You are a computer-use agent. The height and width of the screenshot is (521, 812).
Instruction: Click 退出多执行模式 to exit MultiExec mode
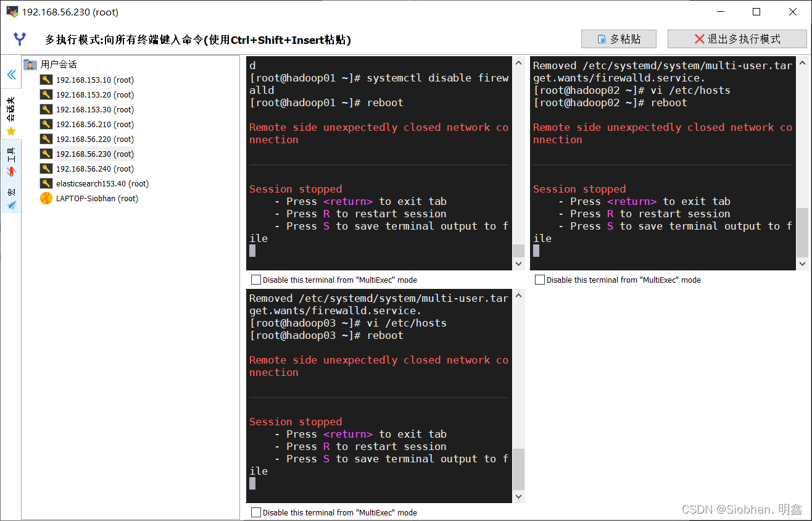[737, 39]
